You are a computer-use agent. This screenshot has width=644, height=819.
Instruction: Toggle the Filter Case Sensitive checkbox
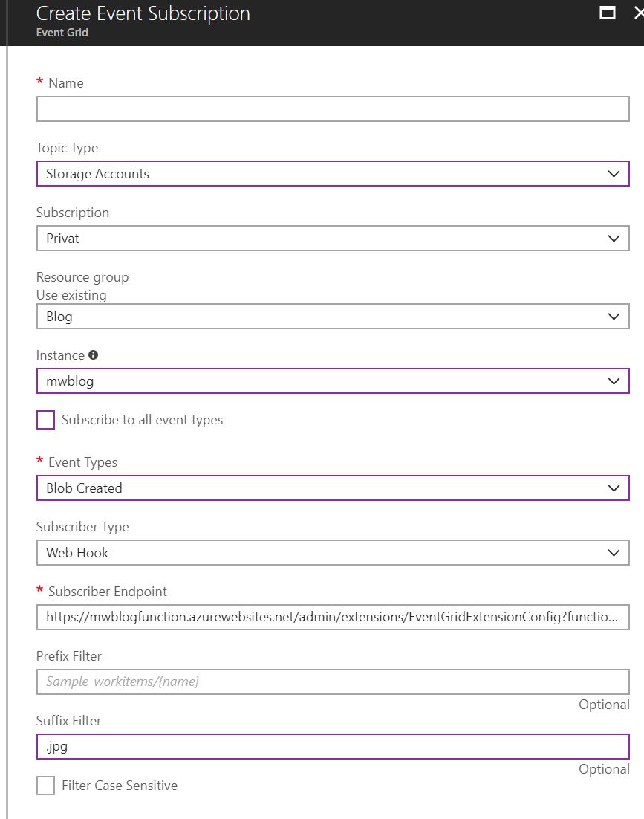pyautogui.click(x=46, y=786)
